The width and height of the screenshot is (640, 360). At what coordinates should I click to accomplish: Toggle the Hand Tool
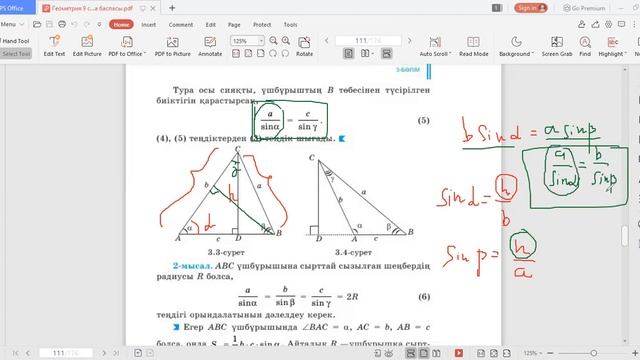16,41
